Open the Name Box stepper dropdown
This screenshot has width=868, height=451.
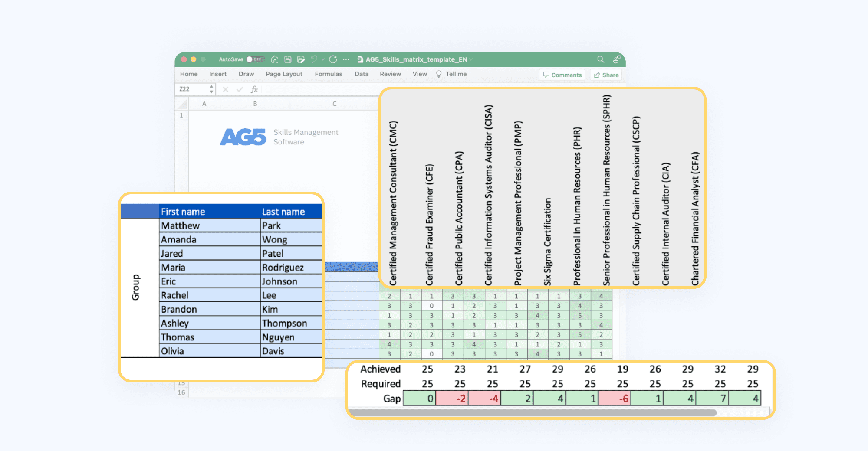pos(211,88)
